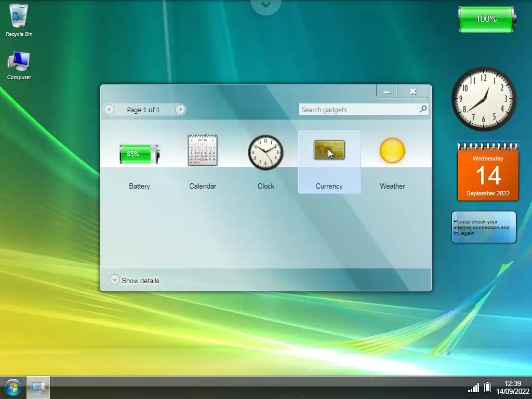The height and width of the screenshot is (399, 532).
Task: Click the dropdown arrow at top center of the desktop
Action: point(265,5)
